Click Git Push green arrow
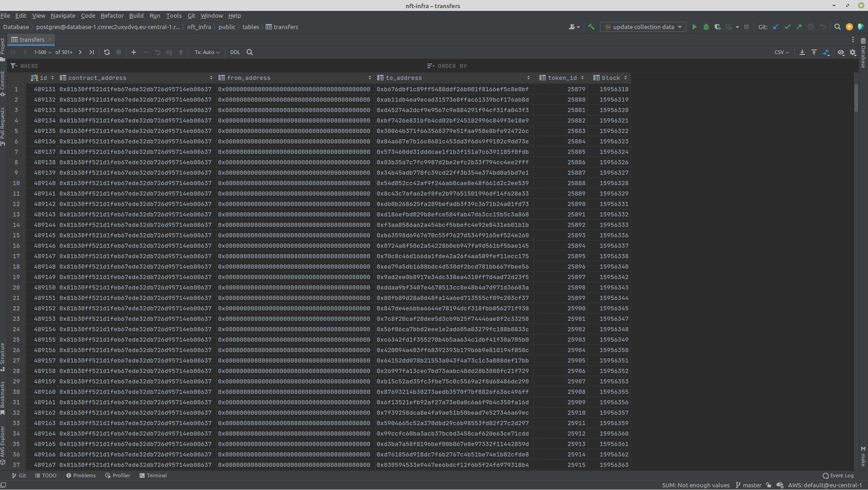Viewport: 868px width, 490px height. [x=799, y=27]
